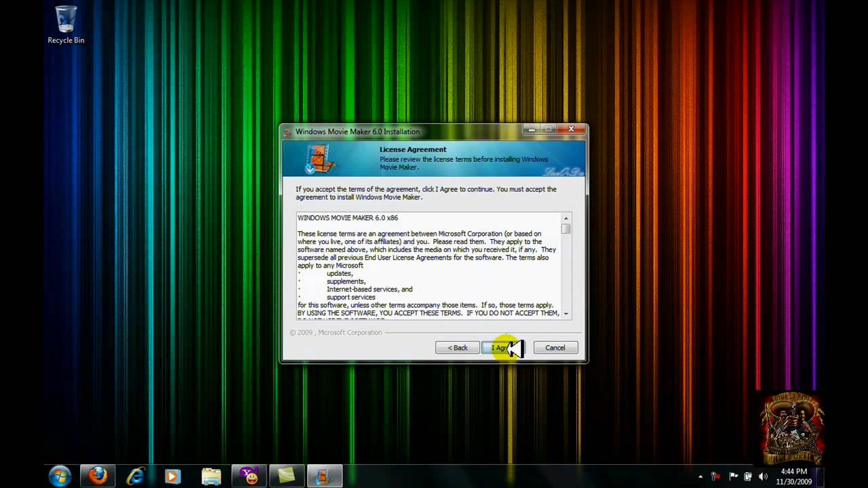Click the Show Desktop strip
This screenshot has height=488, width=868.
[x=820, y=476]
